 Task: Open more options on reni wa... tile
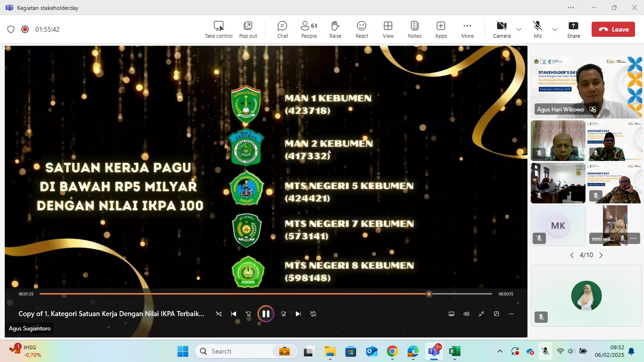(x=633, y=239)
